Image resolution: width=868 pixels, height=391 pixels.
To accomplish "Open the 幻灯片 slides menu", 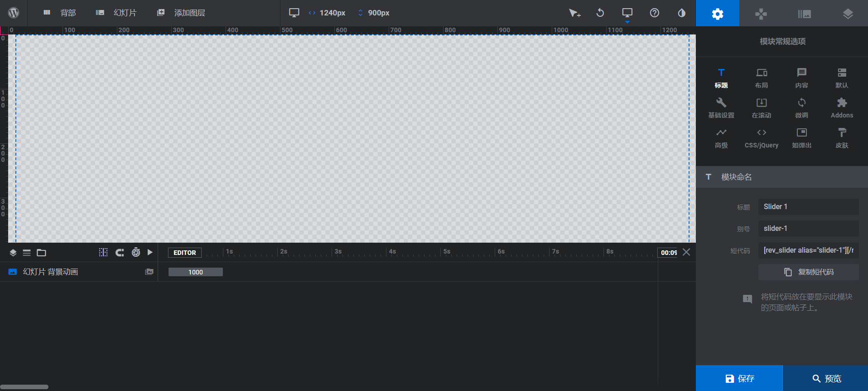I will tap(116, 13).
